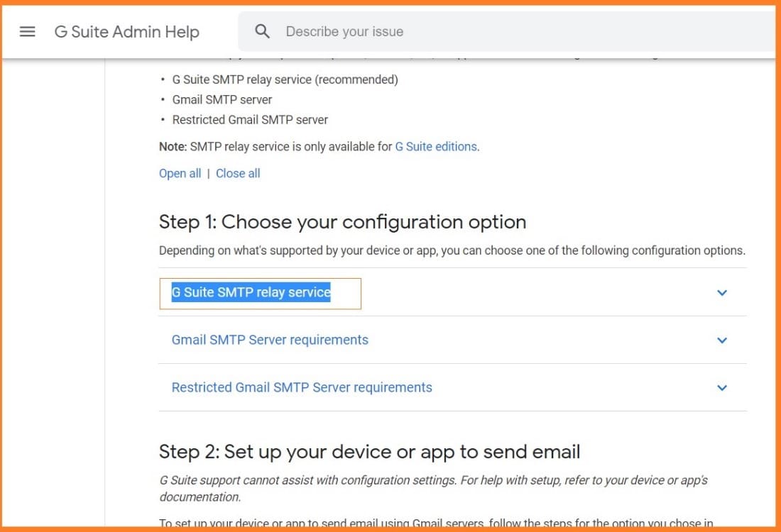781x532 pixels.
Task: Expand Restricted Gmail SMTP Server requirements
Action: click(722, 387)
